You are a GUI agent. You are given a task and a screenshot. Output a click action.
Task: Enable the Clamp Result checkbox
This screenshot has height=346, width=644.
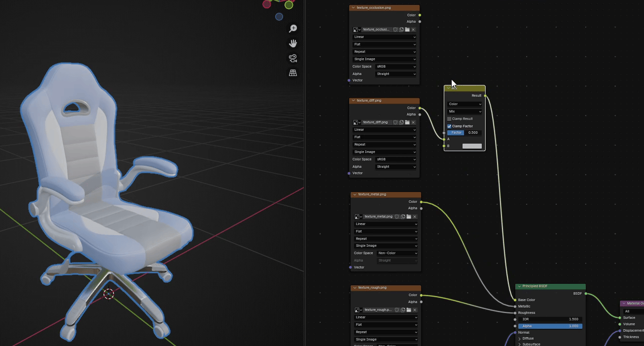tap(449, 119)
